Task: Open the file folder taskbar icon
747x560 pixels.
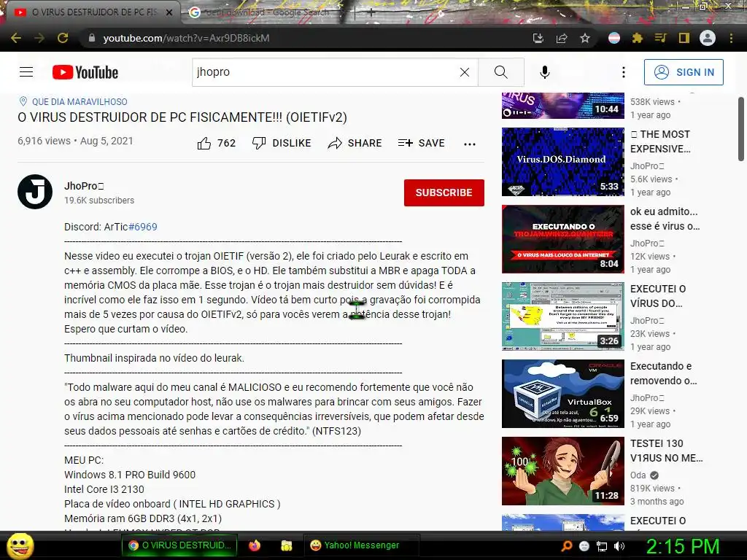Action: (x=286, y=545)
